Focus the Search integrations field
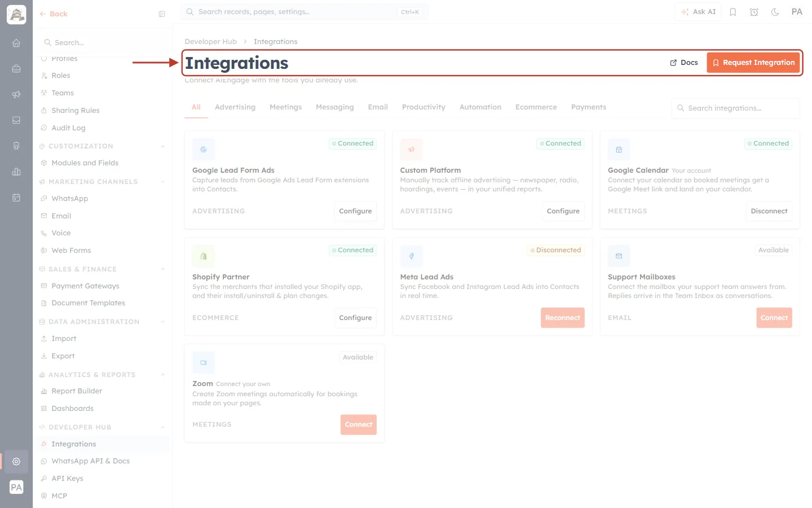Screen dimensions: 812x508 click(736, 108)
